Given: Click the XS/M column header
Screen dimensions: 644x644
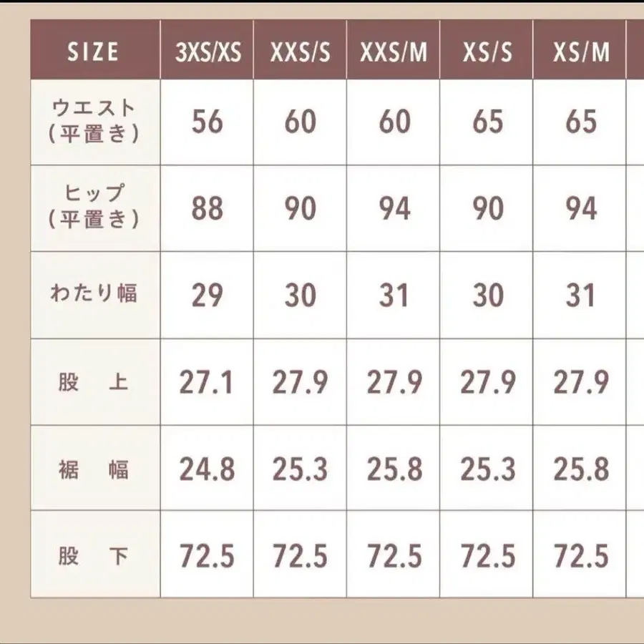Looking at the screenshot, I should (580, 52).
